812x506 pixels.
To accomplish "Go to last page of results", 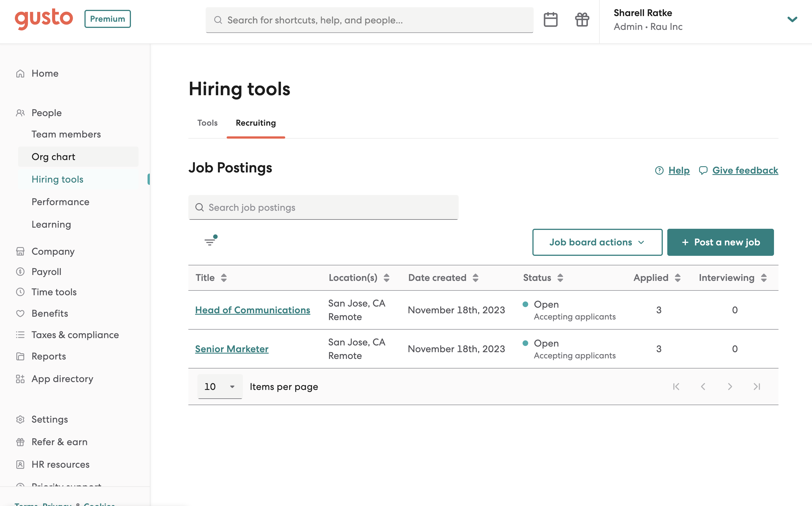I will pos(757,387).
